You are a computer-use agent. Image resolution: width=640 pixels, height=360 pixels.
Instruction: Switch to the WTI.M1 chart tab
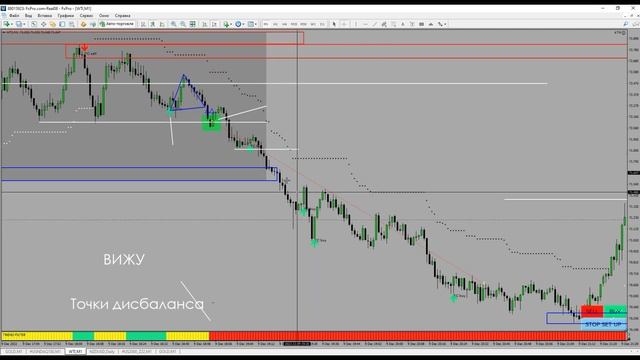[75, 351]
